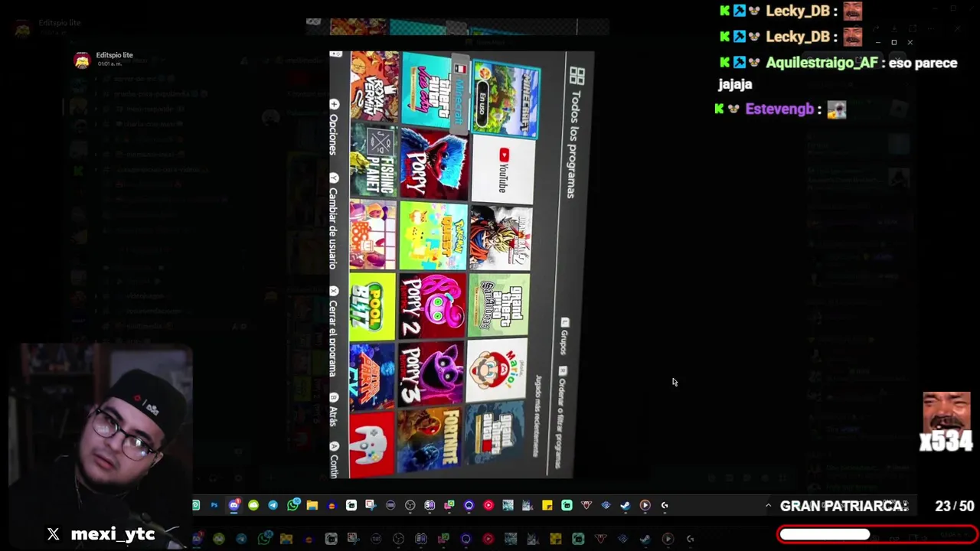The width and height of the screenshot is (980, 551).
Task: Click the GRAN PATRIARCA progress bar
Action: click(877, 534)
